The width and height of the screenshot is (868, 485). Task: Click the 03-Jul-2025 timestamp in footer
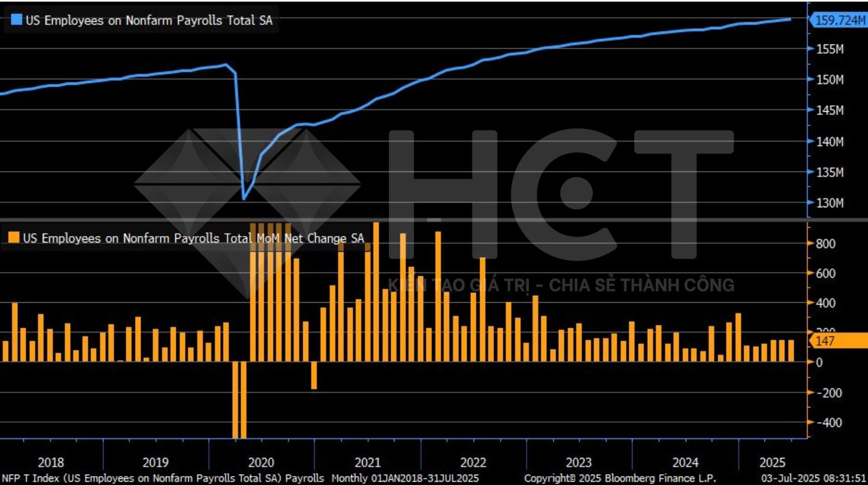(813, 478)
